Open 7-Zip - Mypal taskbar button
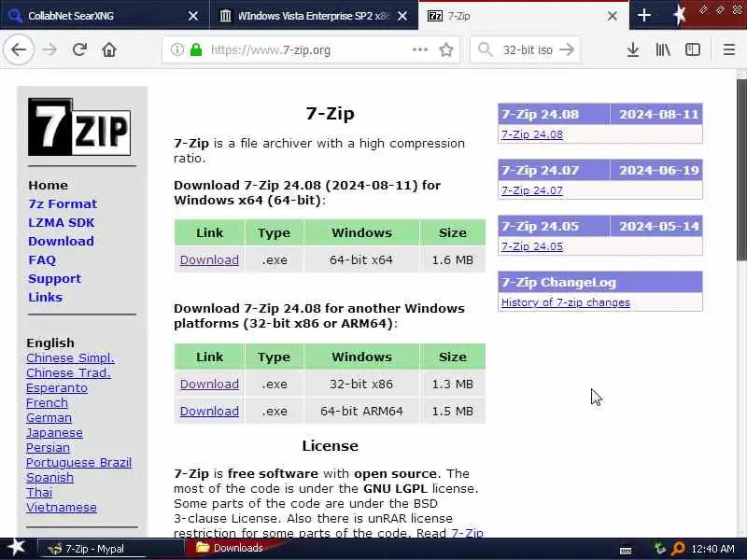 pos(110,549)
